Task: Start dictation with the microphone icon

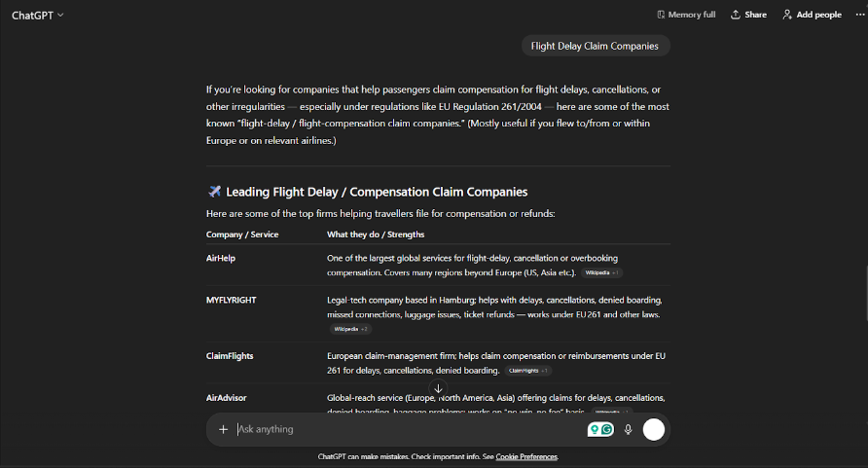Action: [x=628, y=429]
